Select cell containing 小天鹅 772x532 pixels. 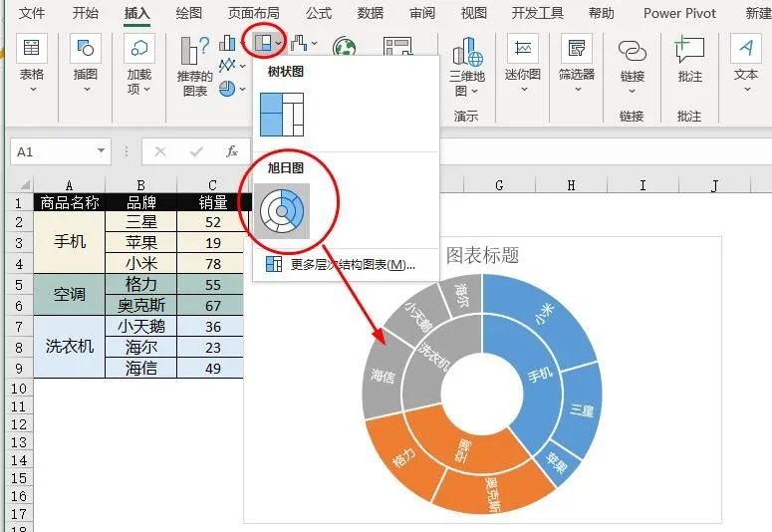(140, 326)
